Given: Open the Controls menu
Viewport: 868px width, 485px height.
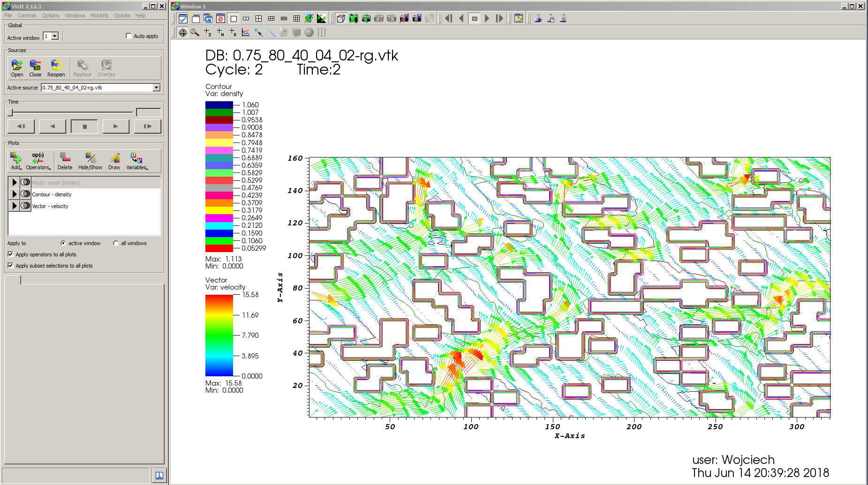Looking at the screenshot, I should tap(27, 15).
